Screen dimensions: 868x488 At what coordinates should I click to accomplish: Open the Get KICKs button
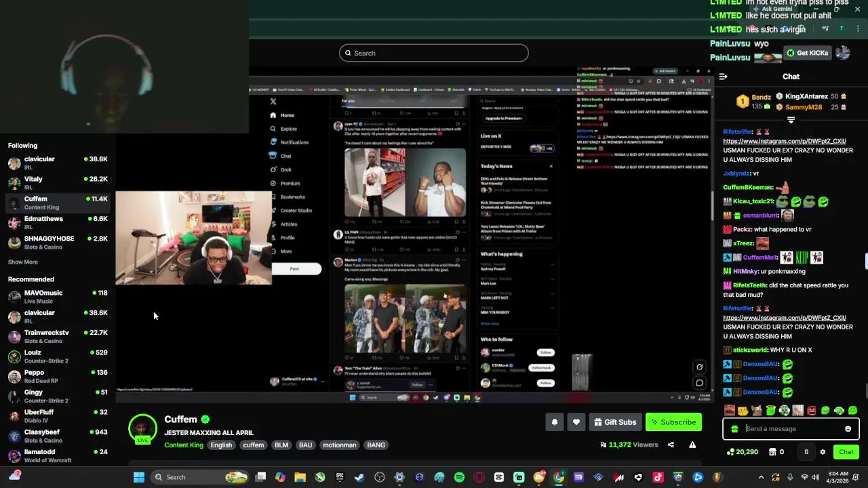[x=807, y=53]
